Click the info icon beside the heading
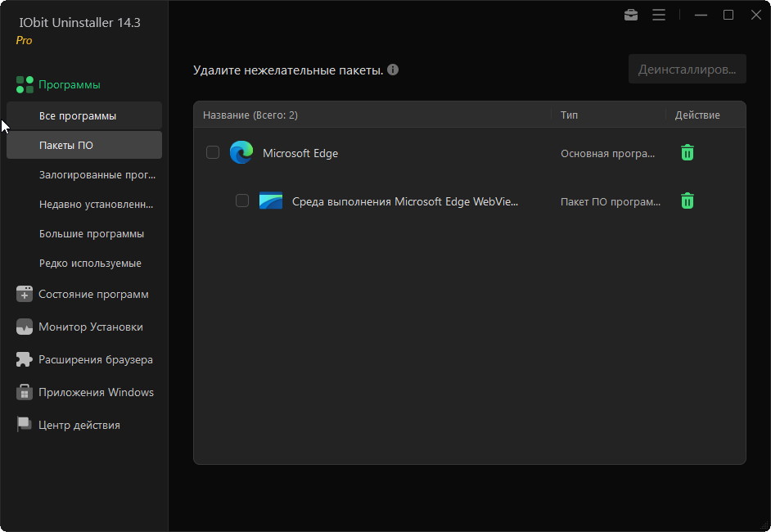Viewport: 771px width, 532px height. [392, 70]
